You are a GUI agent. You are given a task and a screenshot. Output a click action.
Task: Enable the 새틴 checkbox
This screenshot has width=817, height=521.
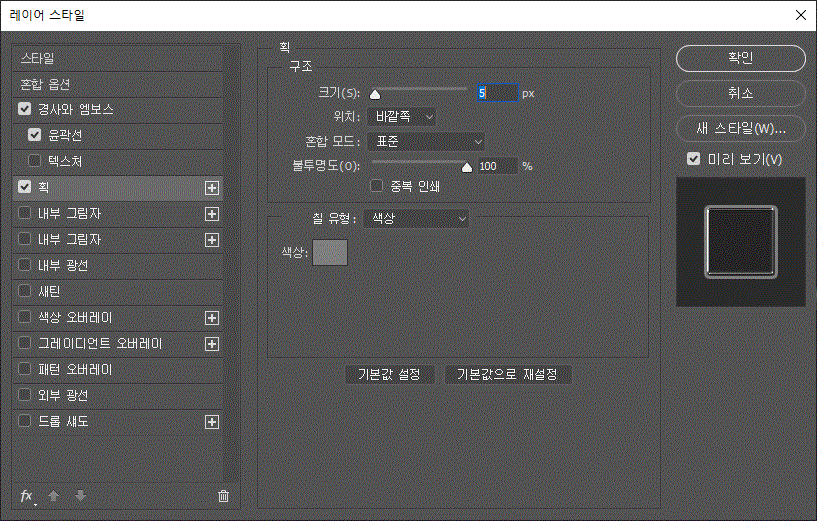click(24, 291)
